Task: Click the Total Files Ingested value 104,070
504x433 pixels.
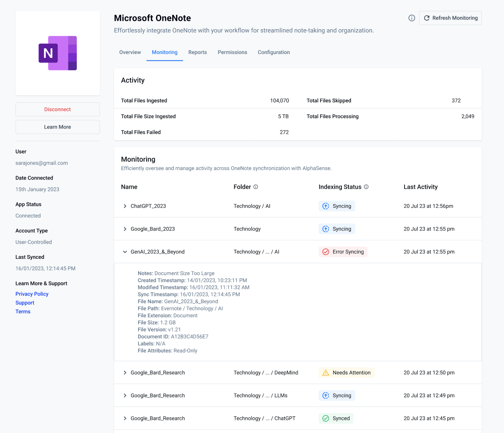Action: [279, 101]
